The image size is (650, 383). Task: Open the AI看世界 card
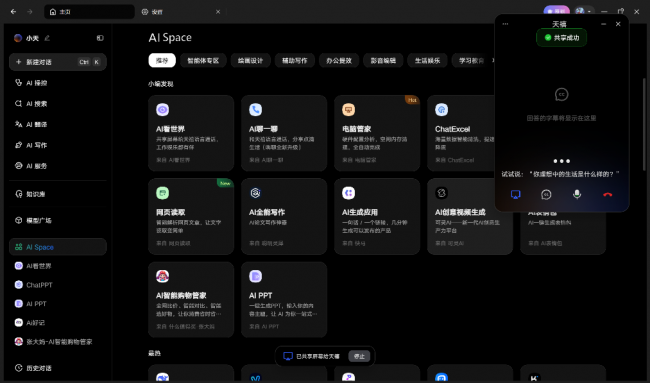(x=191, y=133)
